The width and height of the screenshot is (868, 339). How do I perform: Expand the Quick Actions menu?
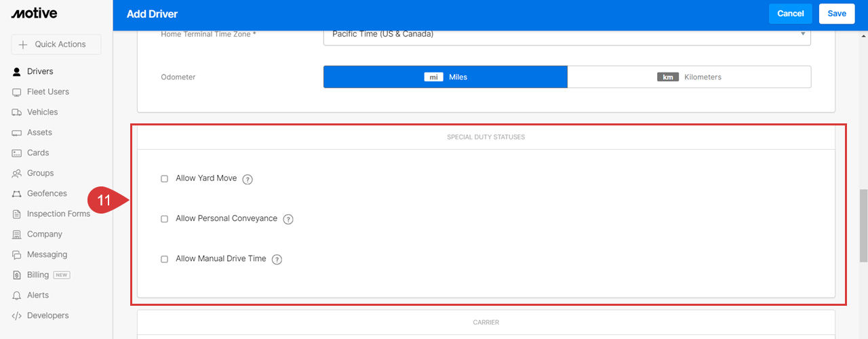point(56,45)
